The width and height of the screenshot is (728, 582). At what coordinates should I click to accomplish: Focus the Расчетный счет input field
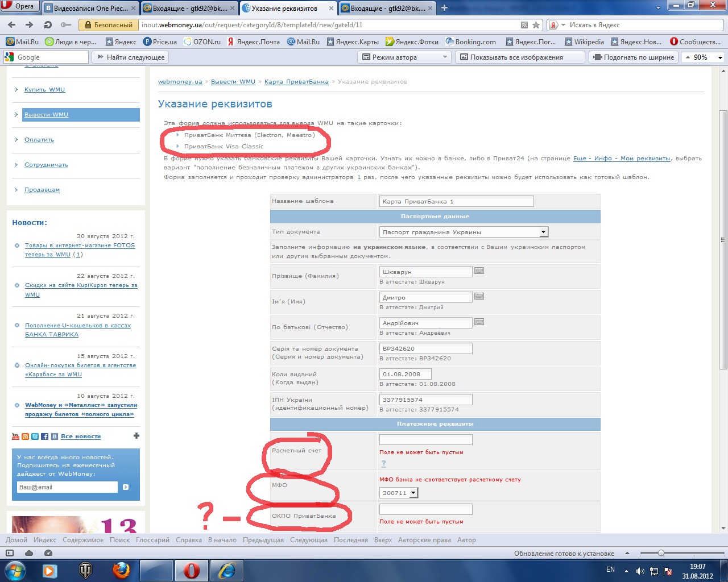tap(426, 439)
